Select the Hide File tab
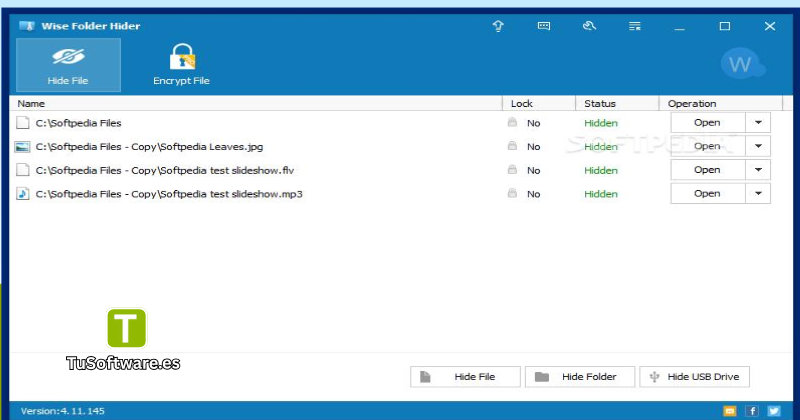The image size is (800, 420). [68, 65]
